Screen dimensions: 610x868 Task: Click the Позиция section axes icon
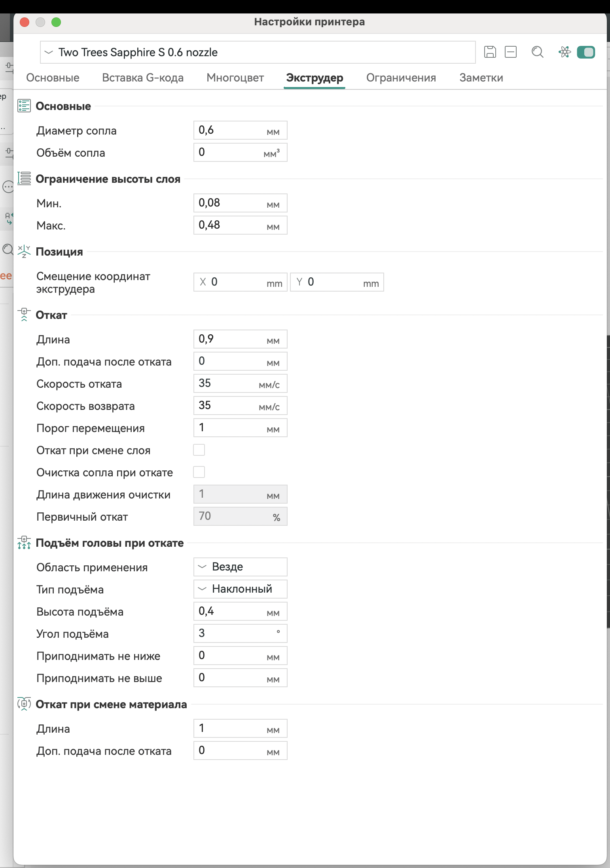click(x=24, y=252)
